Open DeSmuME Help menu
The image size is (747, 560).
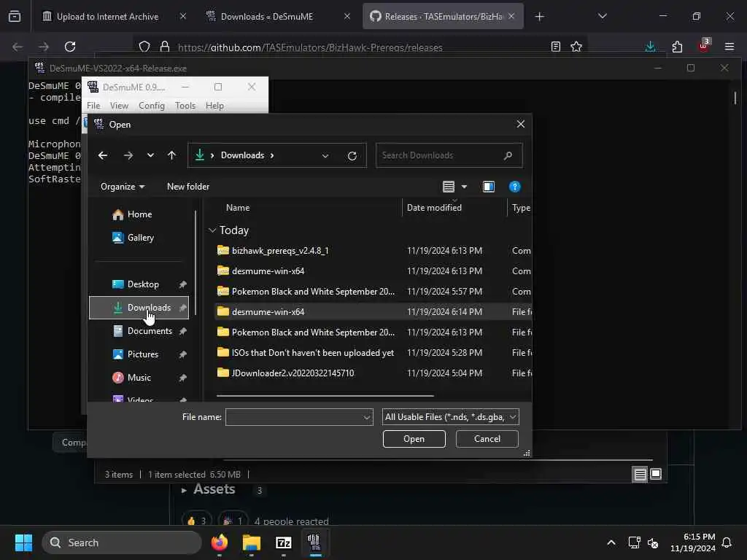click(x=214, y=106)
